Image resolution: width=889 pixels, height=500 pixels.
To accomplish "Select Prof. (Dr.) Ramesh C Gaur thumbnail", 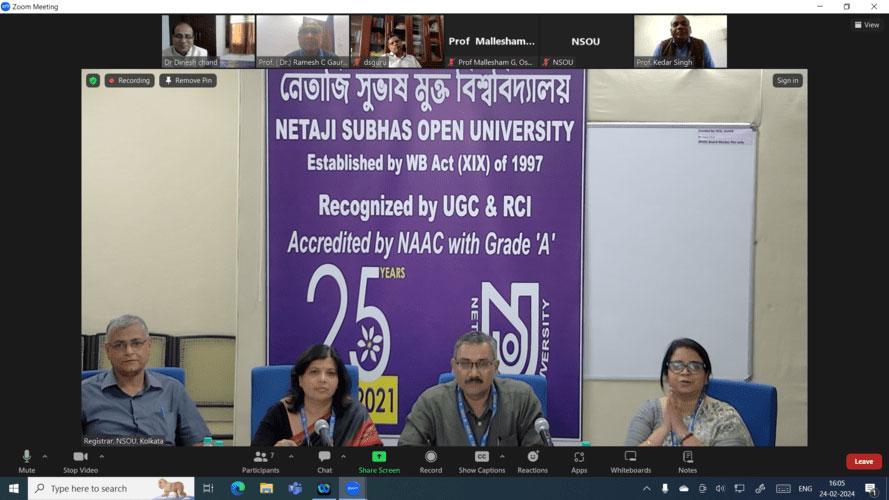I will pos(303,41).
